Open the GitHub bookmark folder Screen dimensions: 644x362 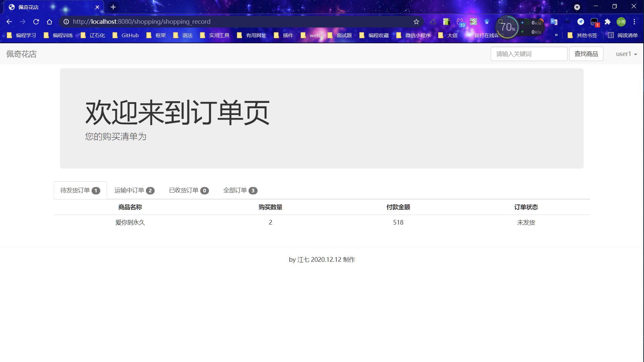coord(126,35)
